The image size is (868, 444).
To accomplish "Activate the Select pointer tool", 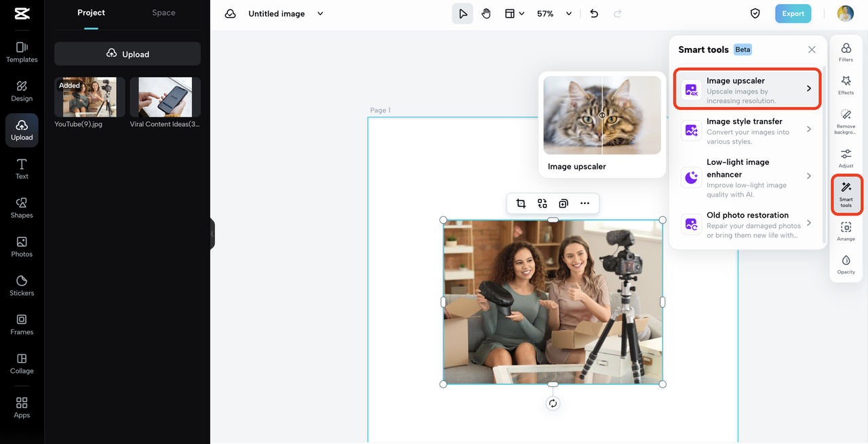I will pos(462,14).
